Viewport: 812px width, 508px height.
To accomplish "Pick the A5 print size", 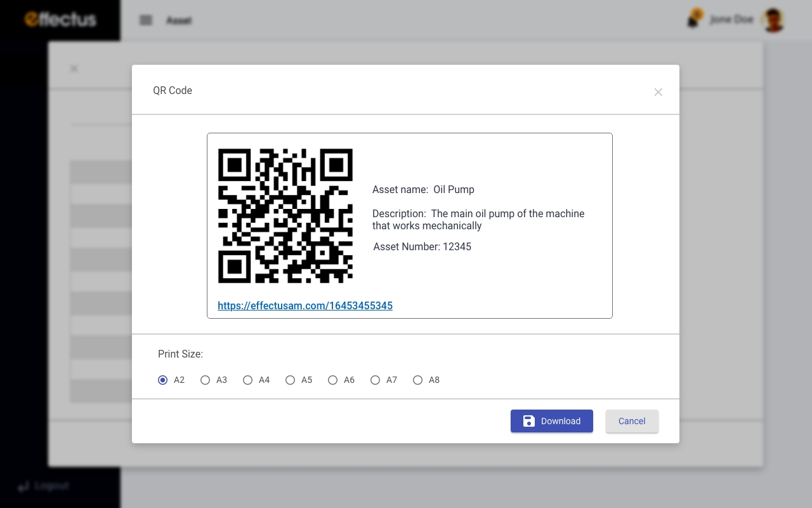I will [x=290, y=380].
